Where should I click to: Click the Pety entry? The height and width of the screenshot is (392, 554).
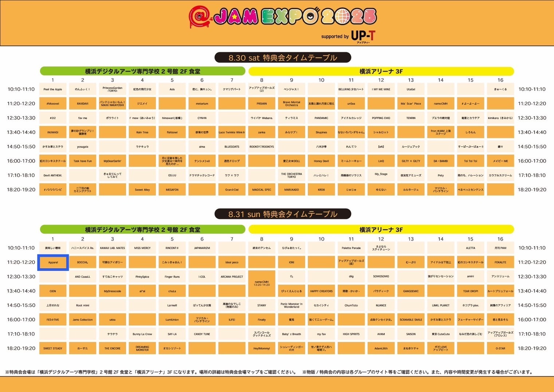point(441,175)
